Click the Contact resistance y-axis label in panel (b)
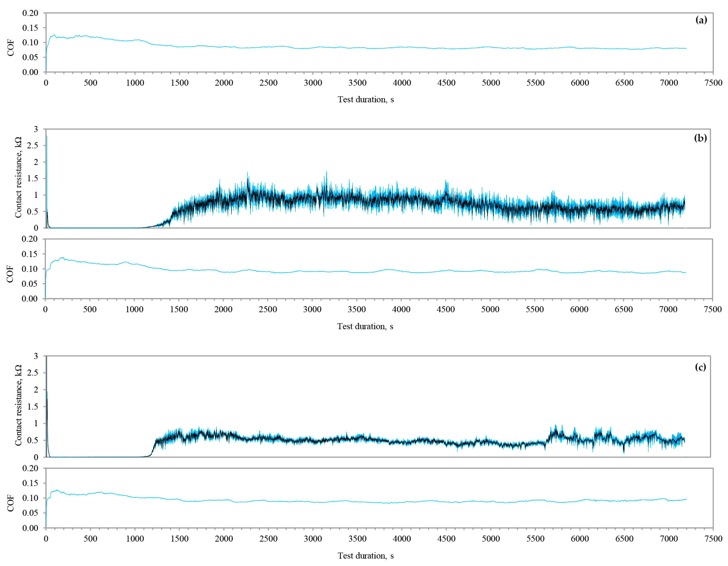The height and width of the screenshot is (566, 728). coord(18,177)
